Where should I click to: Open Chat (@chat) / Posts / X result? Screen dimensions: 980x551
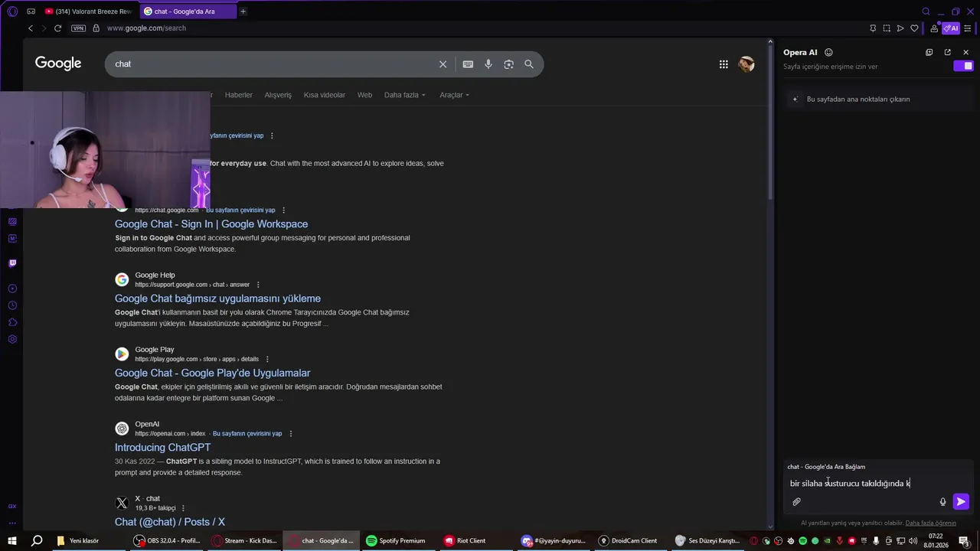170,522
